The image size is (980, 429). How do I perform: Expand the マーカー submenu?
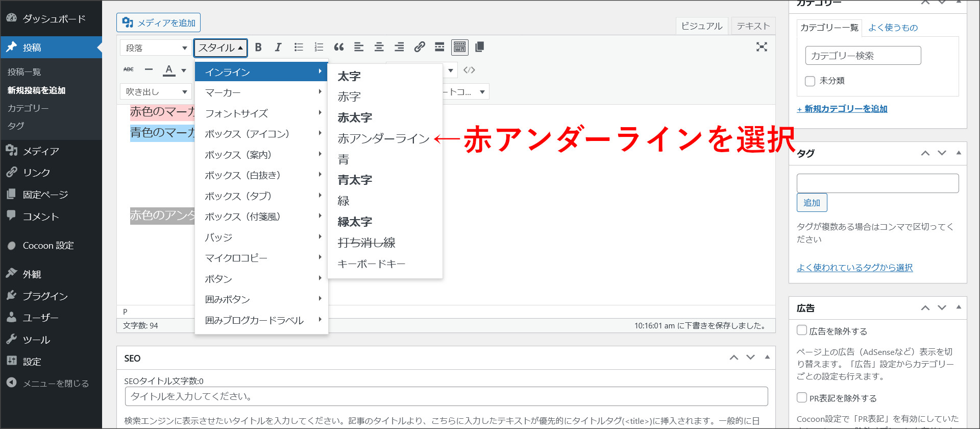(x=261, y=92)
